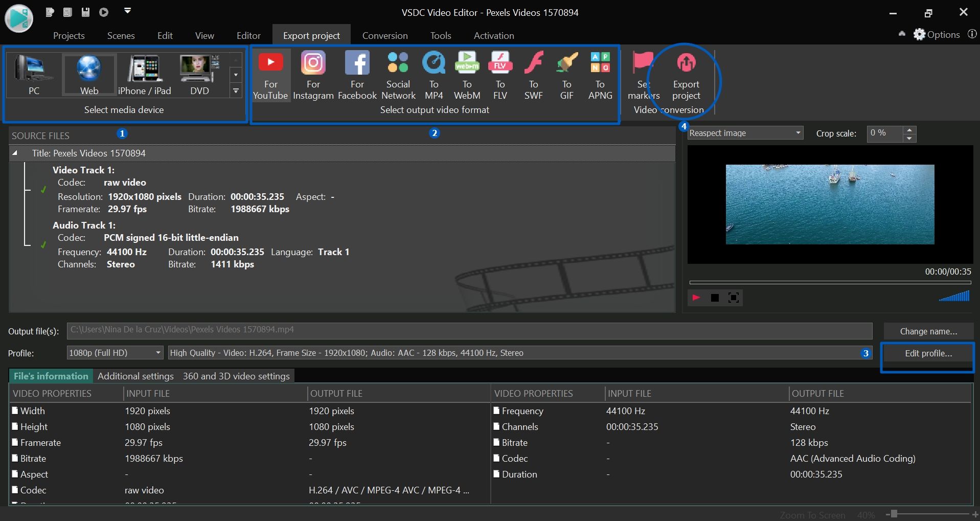Open the Activation tab

pyautogui.click(x=494, y=35)
